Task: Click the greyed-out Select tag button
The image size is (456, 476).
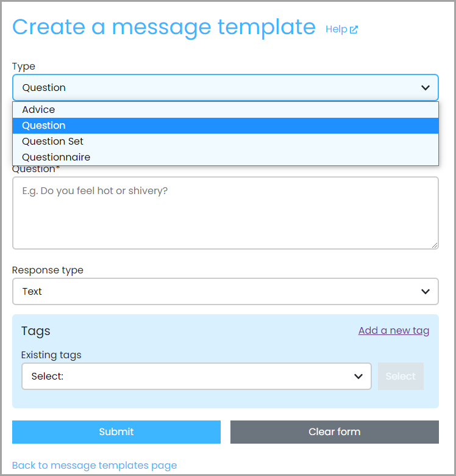Action: [x=401, y=377]
